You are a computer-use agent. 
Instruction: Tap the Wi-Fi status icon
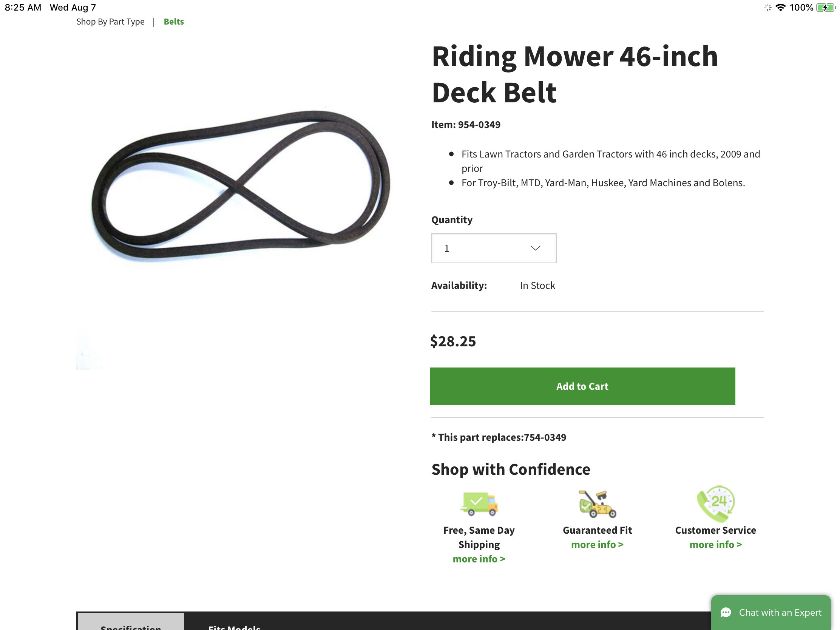pyautogui.click(x=780, y=8)
